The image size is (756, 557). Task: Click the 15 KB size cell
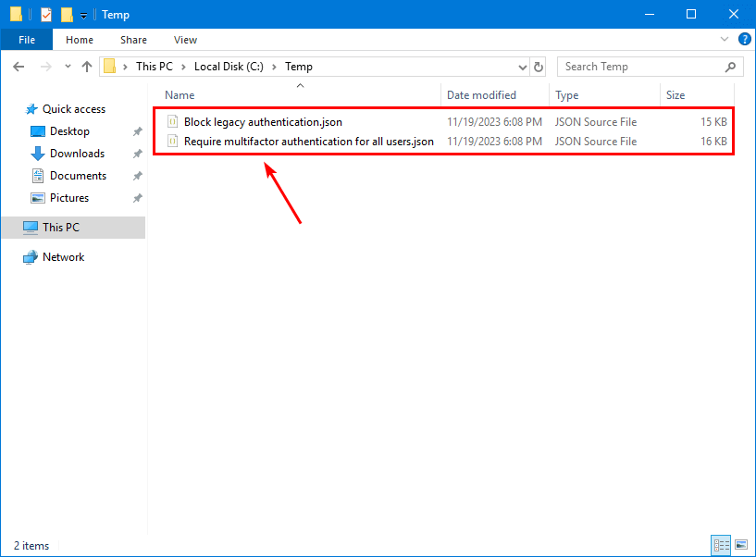pyautogui.click(x=713, y=122)
